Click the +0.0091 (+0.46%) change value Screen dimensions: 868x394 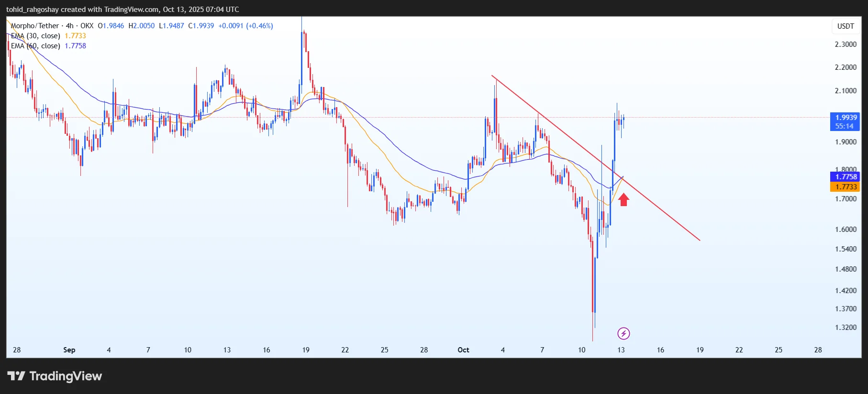coord(245,26)
